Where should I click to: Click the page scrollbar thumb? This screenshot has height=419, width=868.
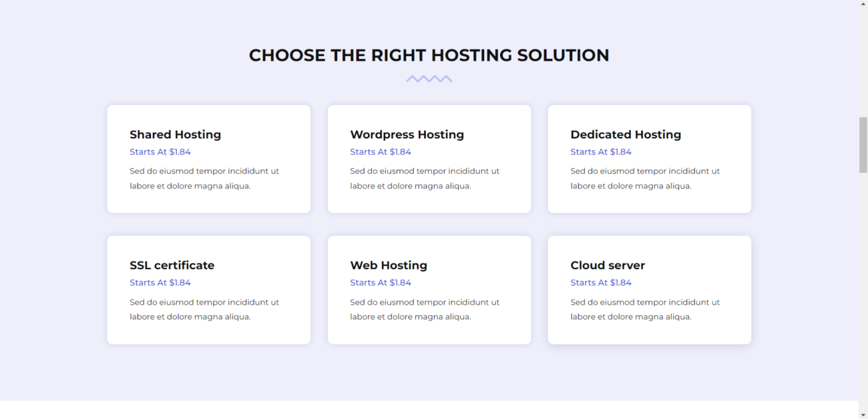[863, 140]
